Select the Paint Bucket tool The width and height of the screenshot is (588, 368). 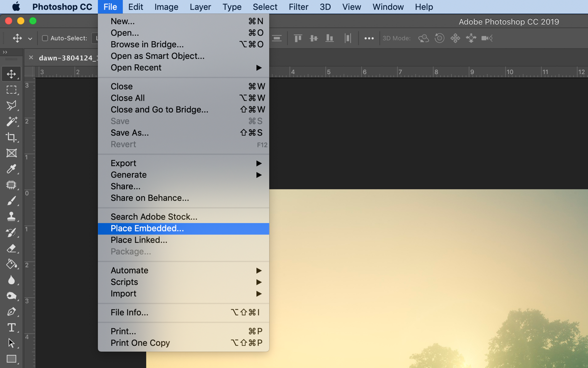click(x=11, y=264)
